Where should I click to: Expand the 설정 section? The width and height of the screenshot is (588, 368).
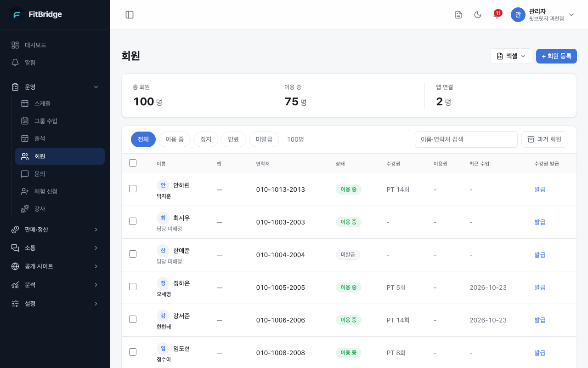[x=55, y=304]
